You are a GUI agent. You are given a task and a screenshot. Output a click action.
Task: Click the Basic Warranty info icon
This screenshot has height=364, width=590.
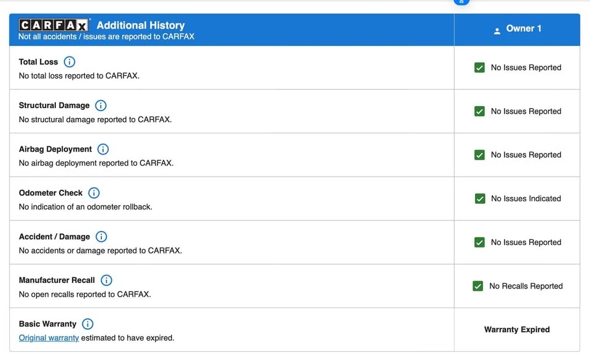pos(88,324)
